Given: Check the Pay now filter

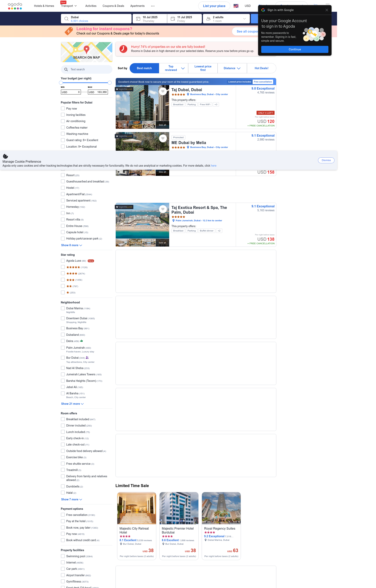Looking at the screenshot, I should 63,108.
